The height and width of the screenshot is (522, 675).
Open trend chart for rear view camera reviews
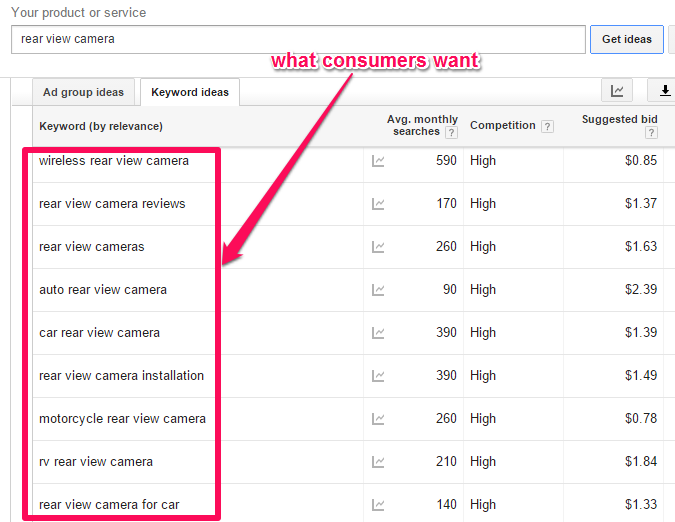click(378, 204)
